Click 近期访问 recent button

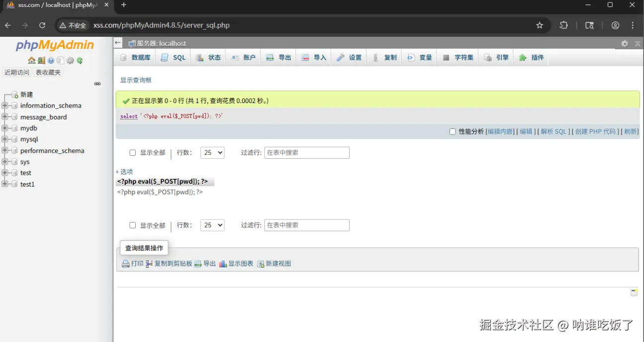pyautogui.click(x=17, y=73)
